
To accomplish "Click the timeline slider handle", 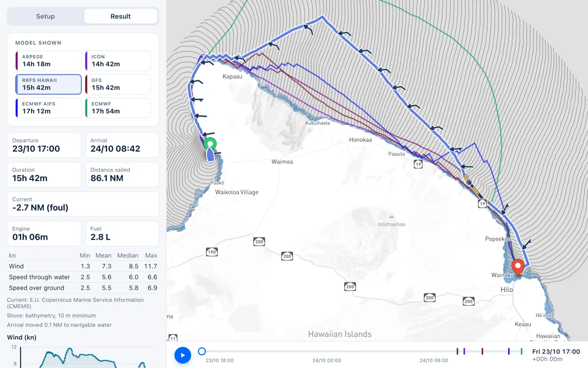I will point(201,351).
